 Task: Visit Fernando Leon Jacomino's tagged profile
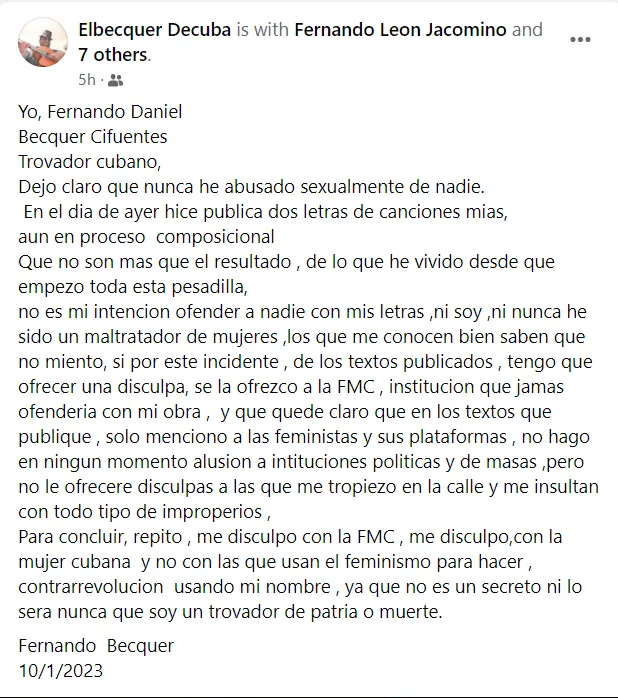click(x=400, y=30)
